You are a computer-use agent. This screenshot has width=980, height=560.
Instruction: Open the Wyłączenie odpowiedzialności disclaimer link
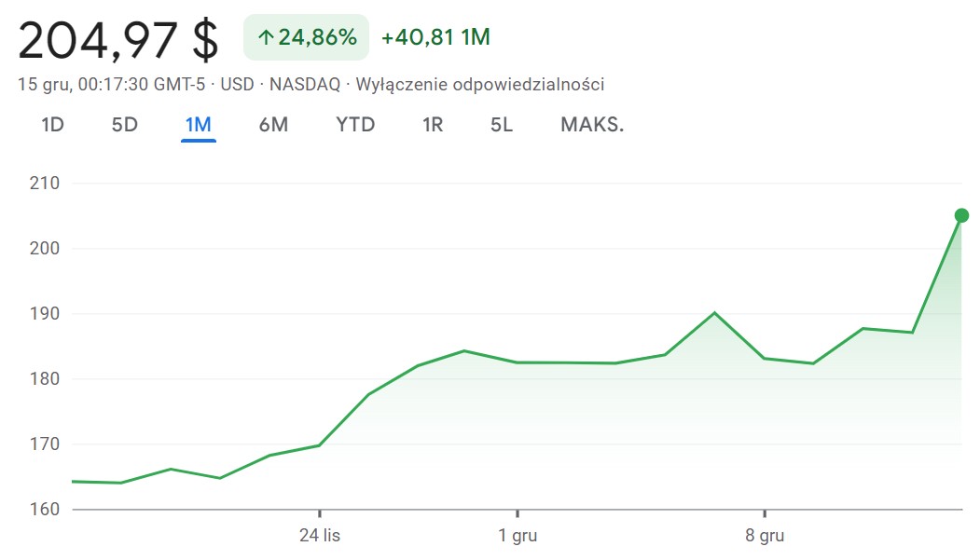point(480,85)
